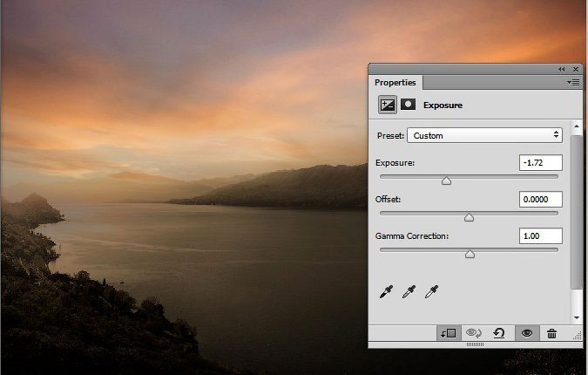Click the Gamma Correction slider handle
Screen dimensions: 588x375
point(470,254)
